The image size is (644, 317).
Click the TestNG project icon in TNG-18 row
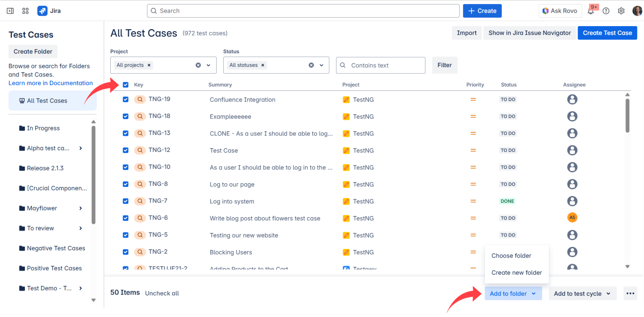point(346,116)
